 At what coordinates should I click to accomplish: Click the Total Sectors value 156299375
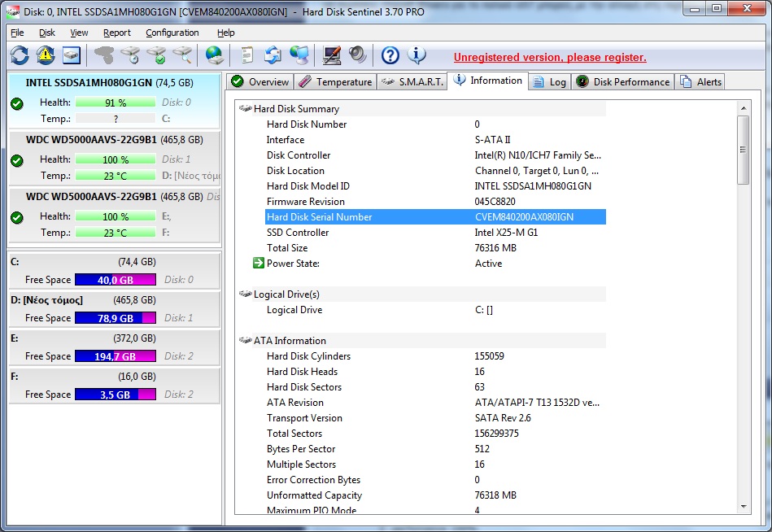(496, 433)
